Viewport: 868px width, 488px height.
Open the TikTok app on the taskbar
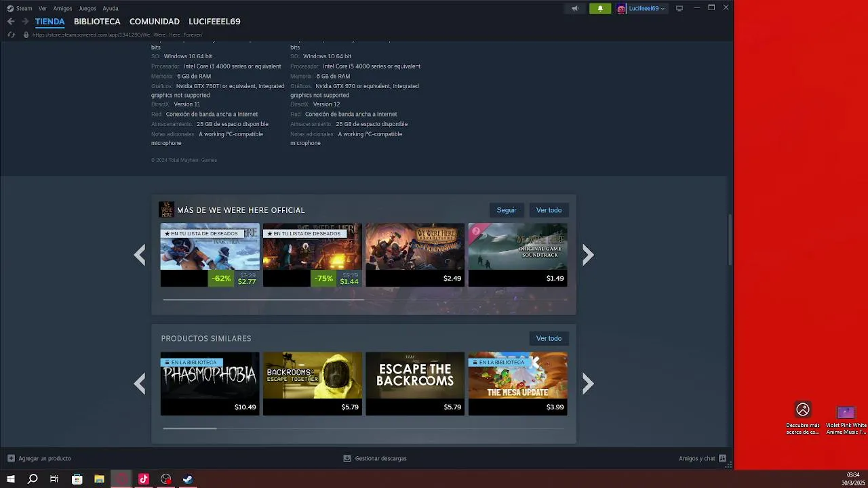pos(144,479)
